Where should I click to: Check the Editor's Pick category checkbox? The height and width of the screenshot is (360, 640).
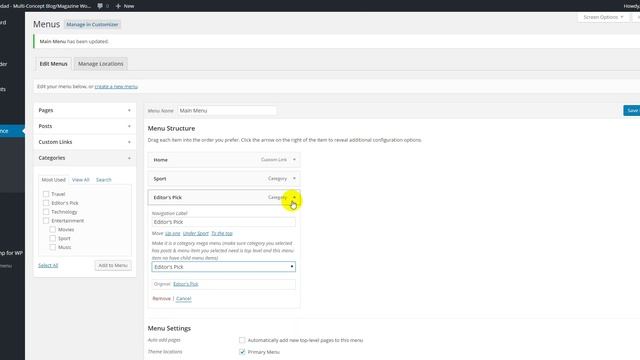click(x=46, y=203)
